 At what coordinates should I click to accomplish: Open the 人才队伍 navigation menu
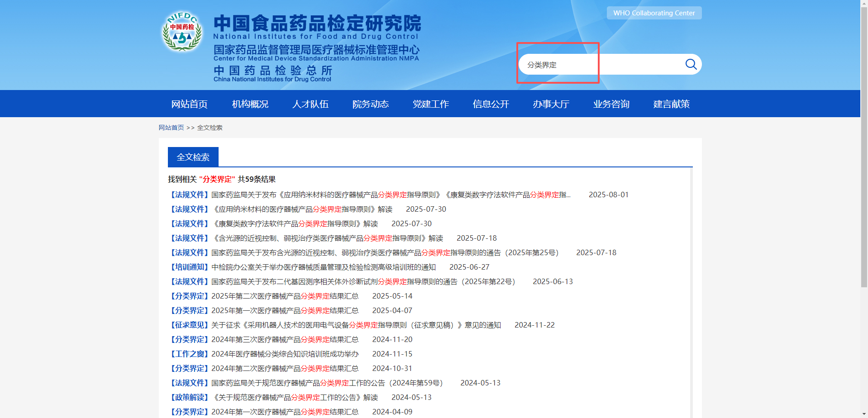pos(310,104)
